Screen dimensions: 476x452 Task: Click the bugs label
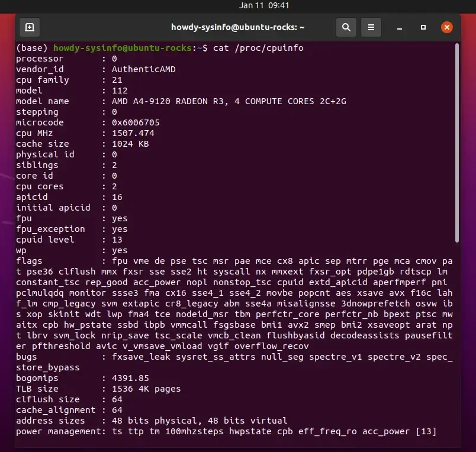pos(27,357)
